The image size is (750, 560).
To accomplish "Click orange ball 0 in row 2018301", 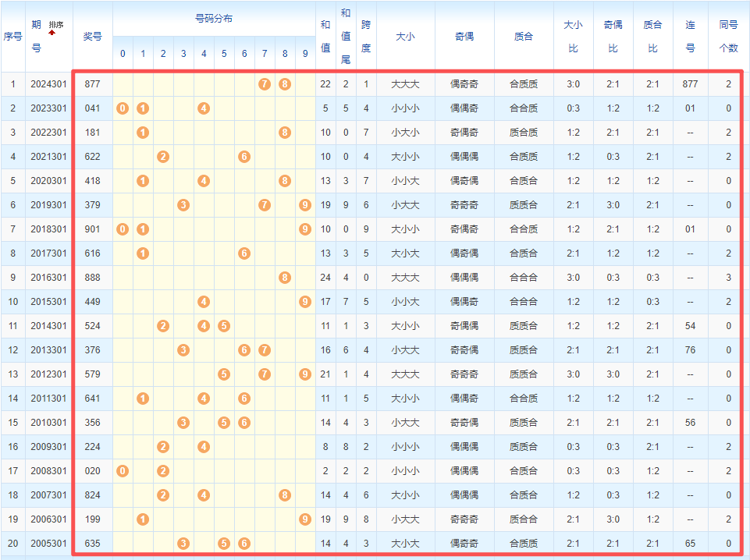I will click(x=123, y=229).
